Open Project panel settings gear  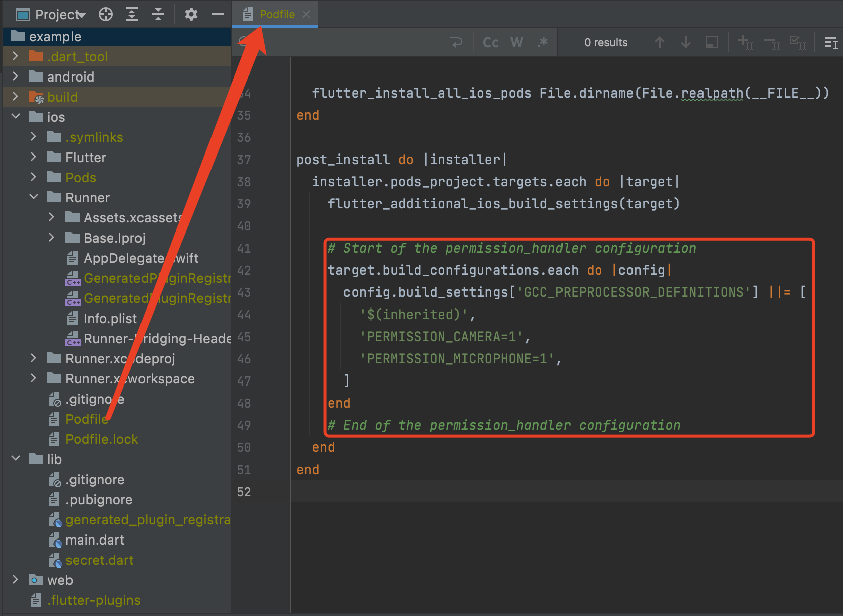191,15
